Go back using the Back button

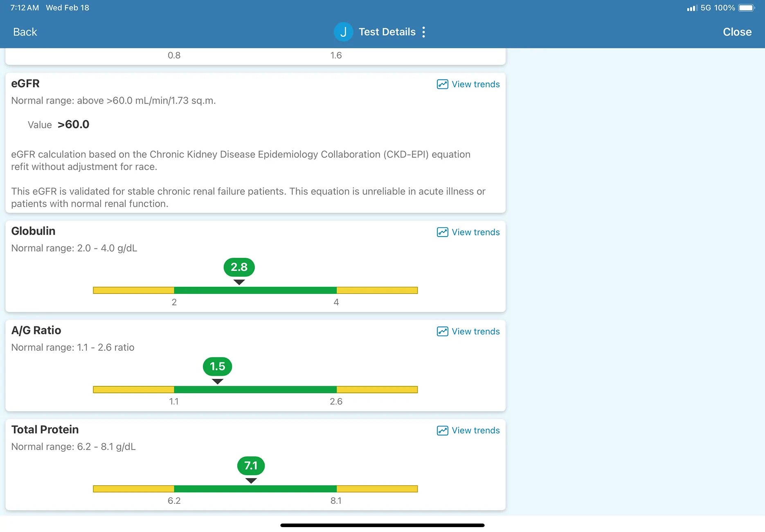(25, 32)
